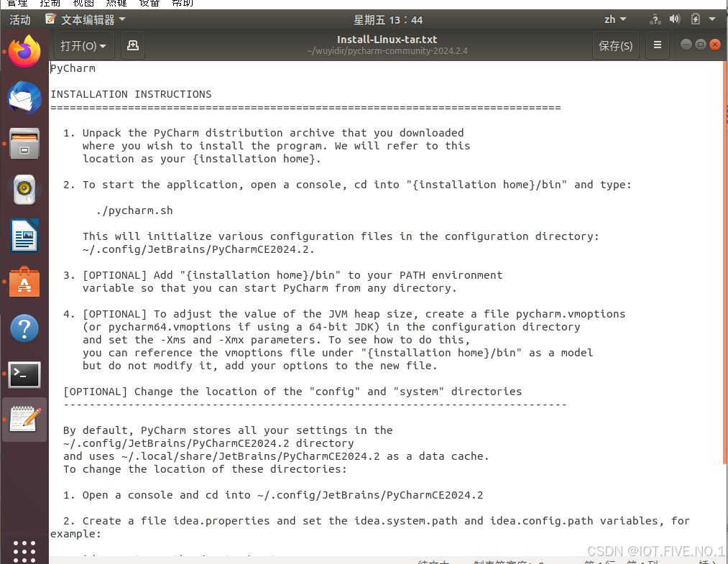Click the 'but do not modify it' line

pyautogui.click(x=260, y=366)
